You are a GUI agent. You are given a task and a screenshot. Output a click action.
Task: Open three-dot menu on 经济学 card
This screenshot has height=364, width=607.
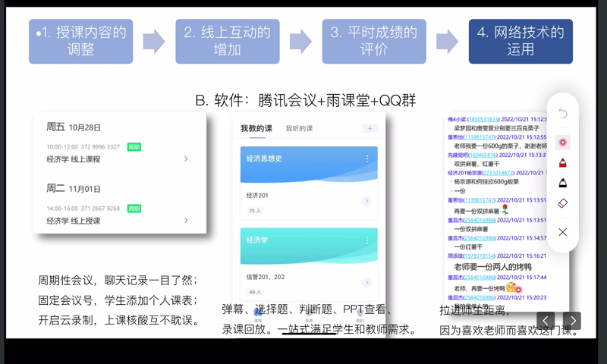[x=367, y=240]
